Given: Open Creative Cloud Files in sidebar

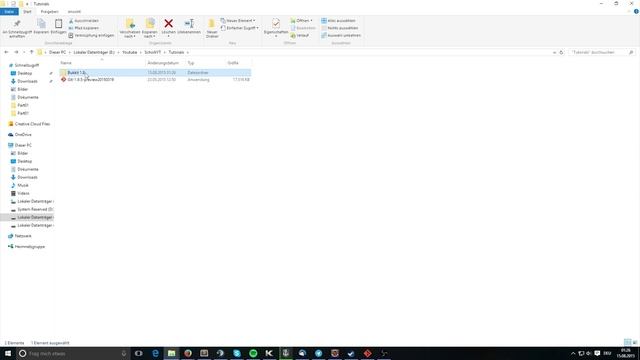Looking at the screenshot, I should pyautogui.click(x=32, y=124).
